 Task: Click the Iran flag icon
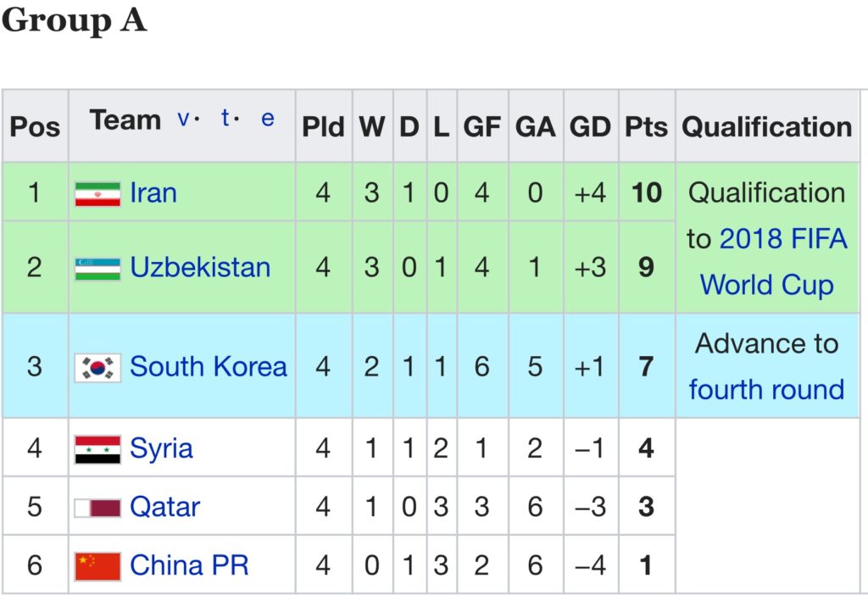point(97,194)
